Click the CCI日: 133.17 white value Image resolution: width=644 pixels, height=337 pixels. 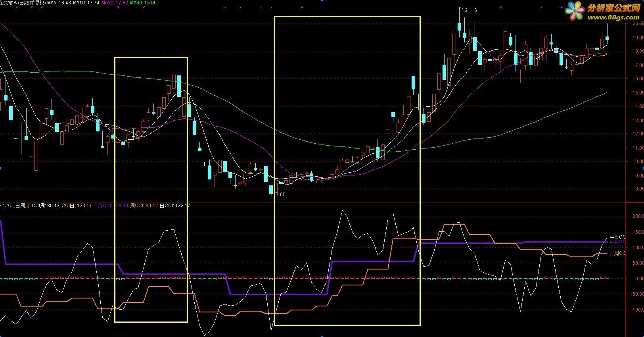click(x=77, y=206)
